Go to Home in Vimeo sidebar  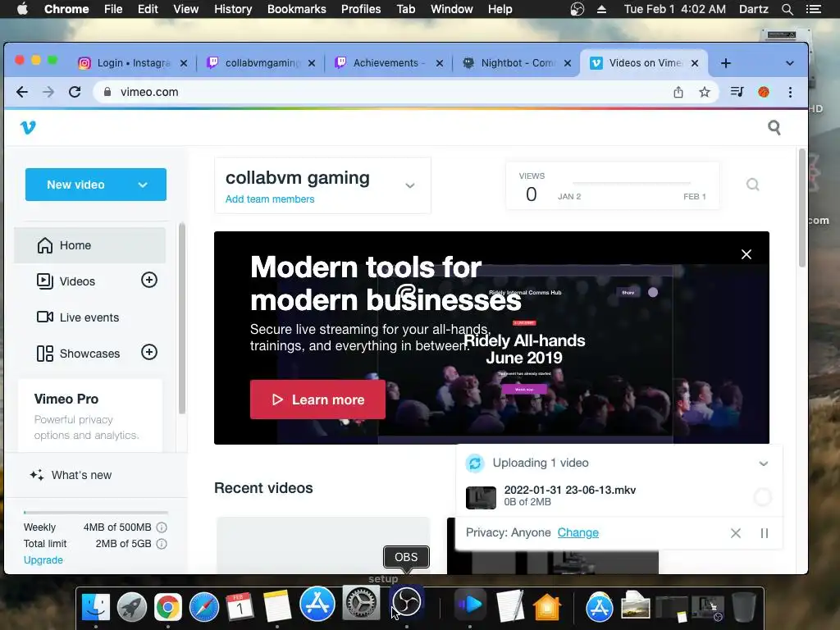[x=89, y=245]
